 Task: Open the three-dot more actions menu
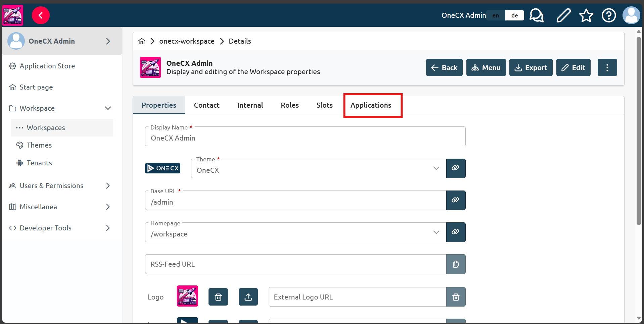click(x=607, y=67)
